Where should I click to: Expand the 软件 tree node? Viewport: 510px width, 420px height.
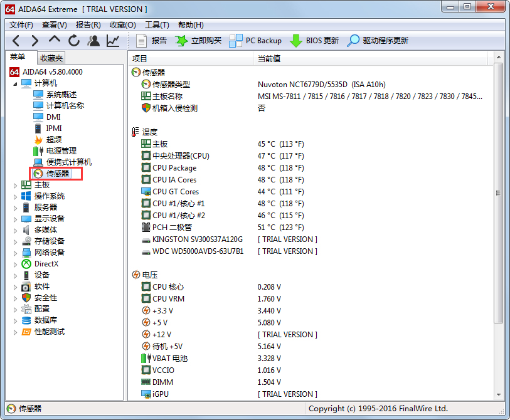[15, 287]
